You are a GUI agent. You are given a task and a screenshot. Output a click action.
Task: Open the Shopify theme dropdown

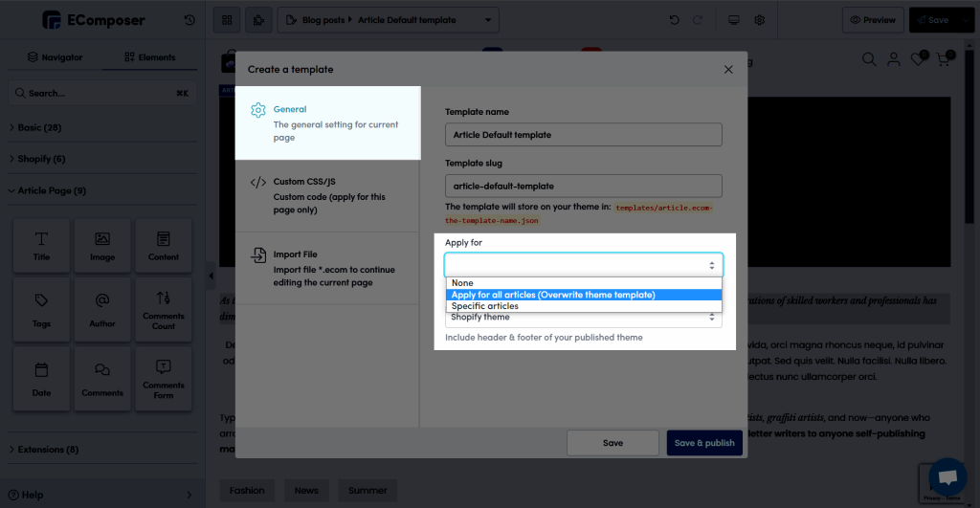coord(584,318)
